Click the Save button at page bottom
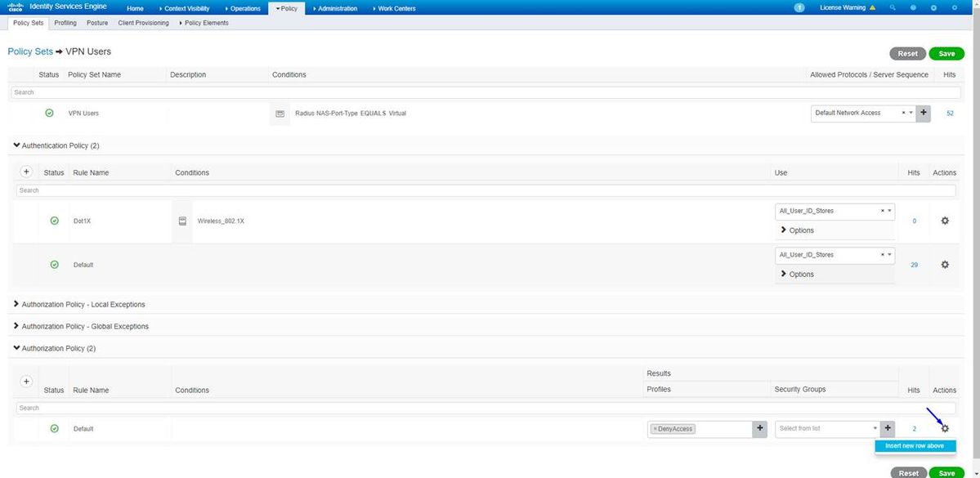 [946, 473]
